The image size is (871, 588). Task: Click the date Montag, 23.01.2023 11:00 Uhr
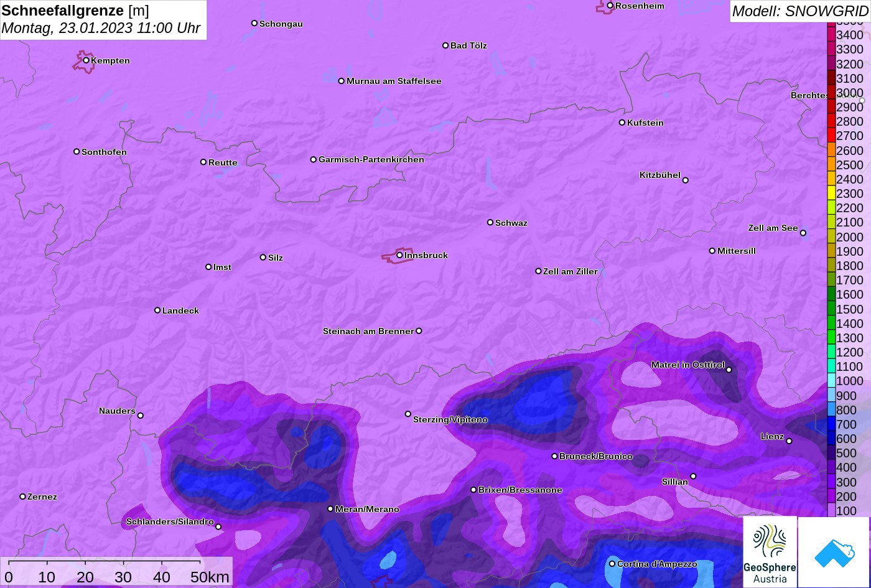click(101, 28)
